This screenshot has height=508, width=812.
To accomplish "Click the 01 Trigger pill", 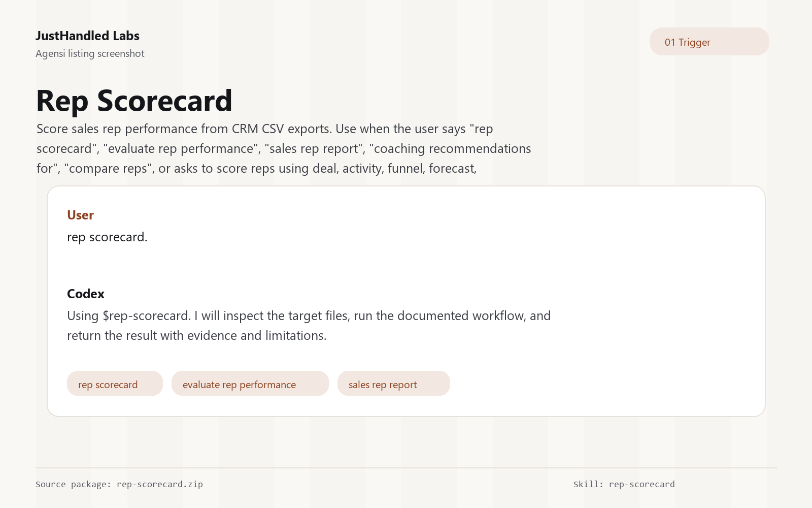I will 709,42.
